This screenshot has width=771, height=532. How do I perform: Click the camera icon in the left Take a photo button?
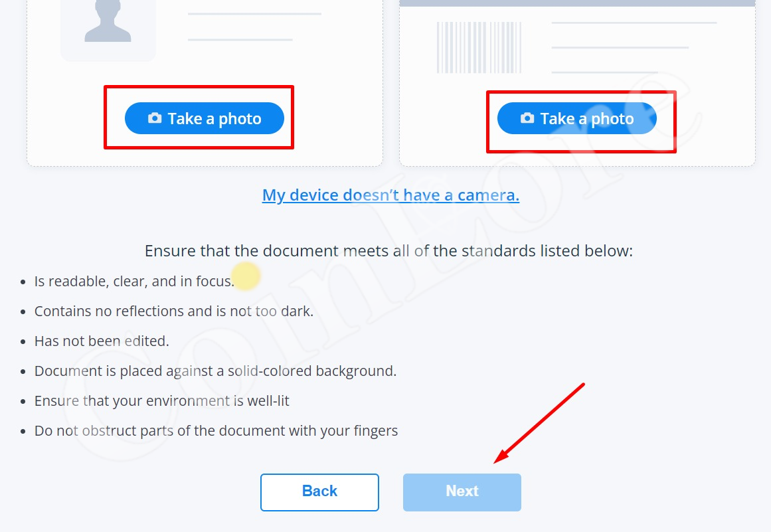tap(155, 118)
